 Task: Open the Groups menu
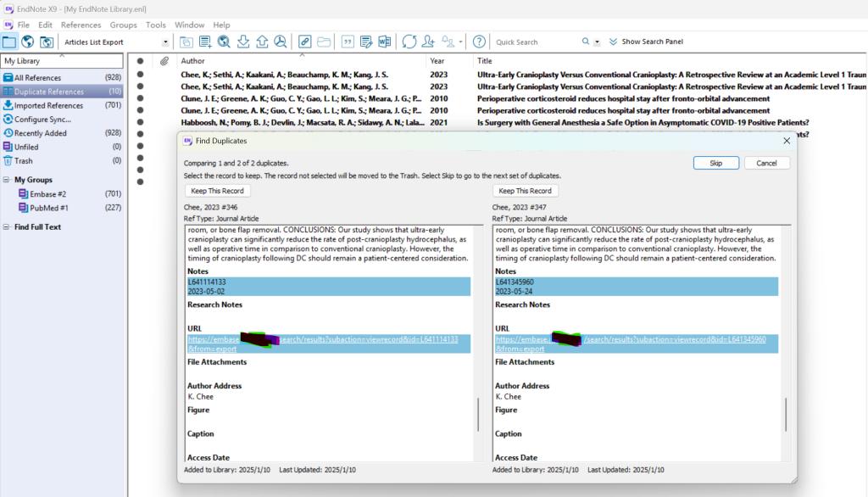tap(123, 25)
